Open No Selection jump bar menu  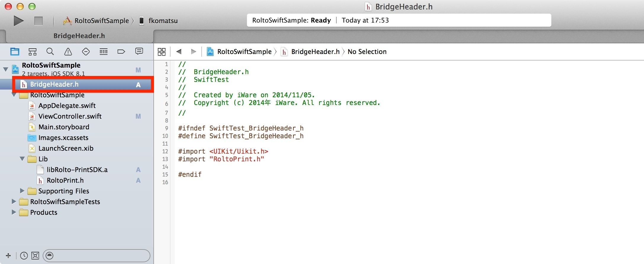tap(367, 52)
